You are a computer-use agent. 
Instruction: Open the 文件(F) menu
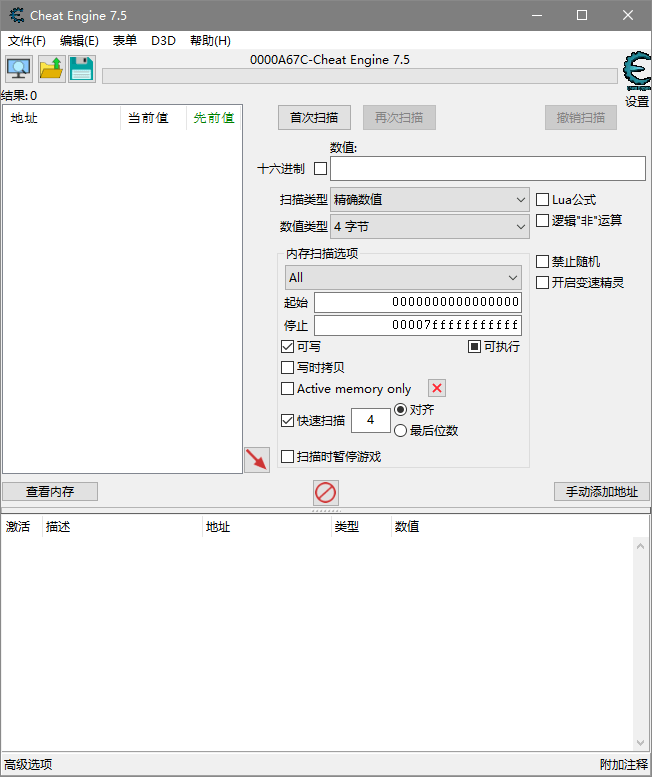[27, 41]
